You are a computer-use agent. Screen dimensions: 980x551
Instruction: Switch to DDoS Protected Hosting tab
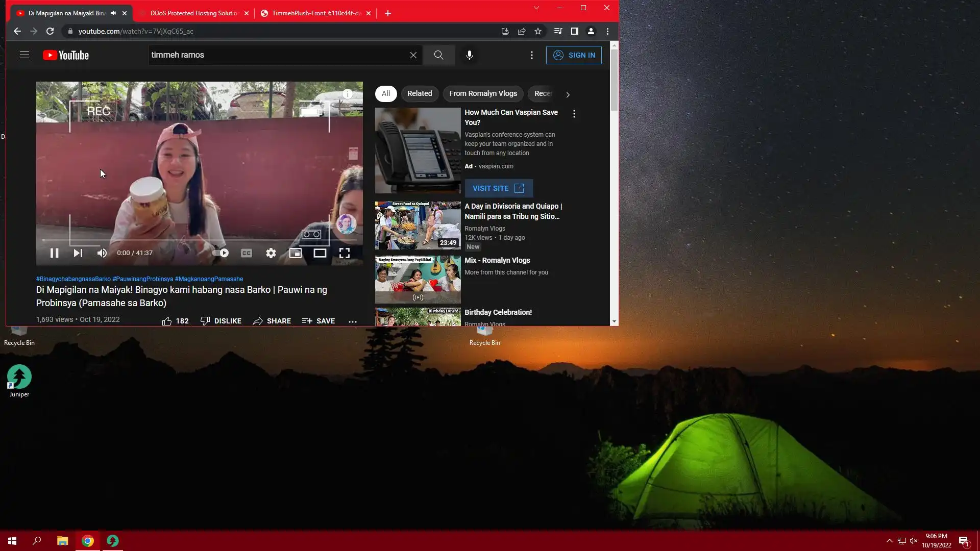pos(194,13)
